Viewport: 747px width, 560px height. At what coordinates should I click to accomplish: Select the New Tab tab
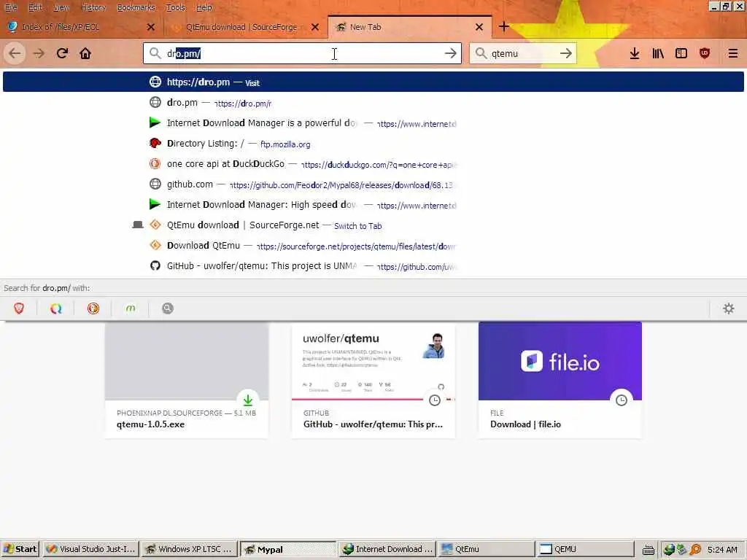[410, 27]
